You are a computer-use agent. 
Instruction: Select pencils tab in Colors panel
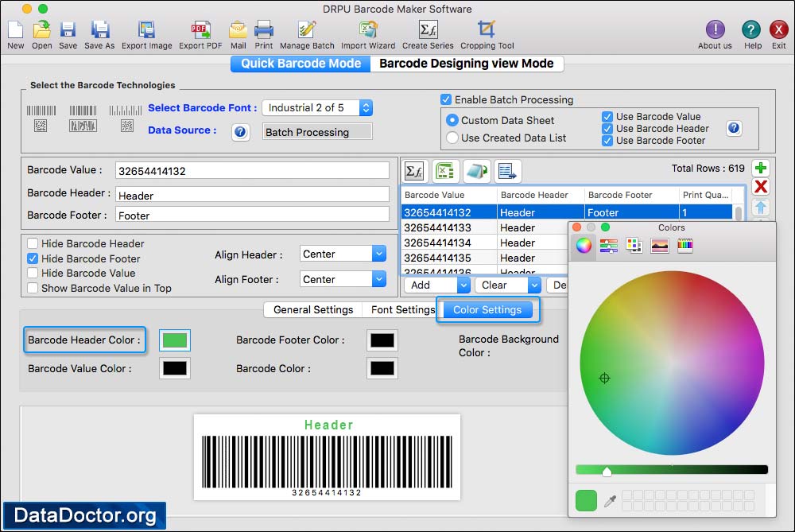pyautogui.click(x=684, y=246)
